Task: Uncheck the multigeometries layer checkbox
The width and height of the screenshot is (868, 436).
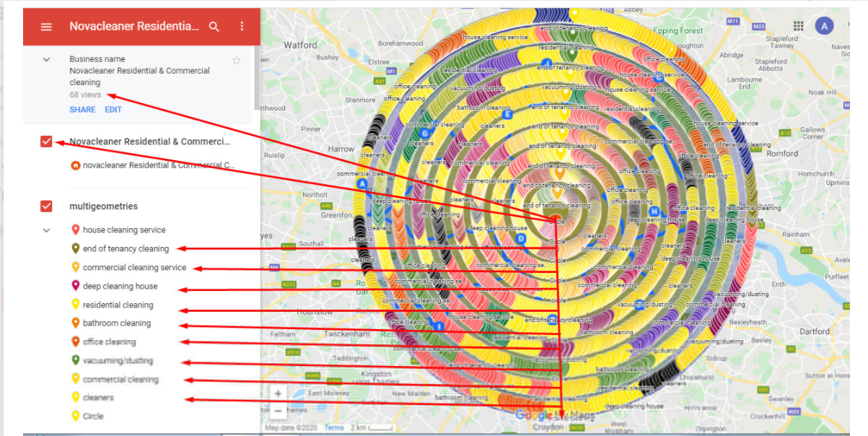Action: click(46, 206)
